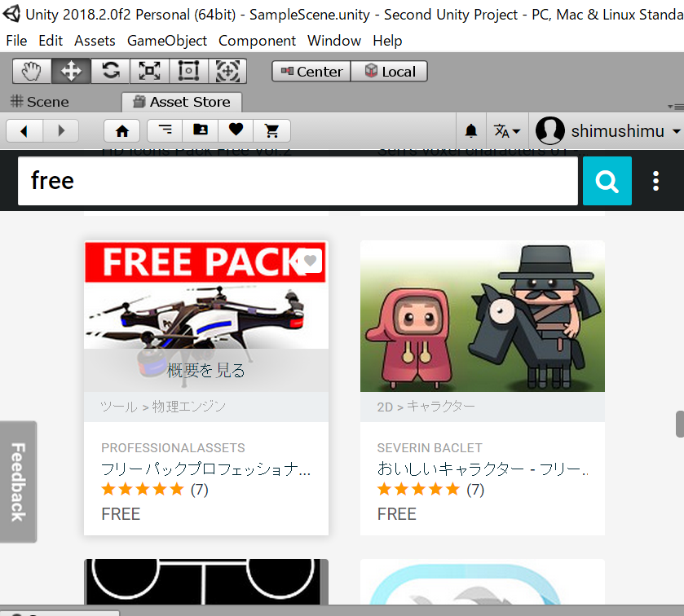Select the Rect Transform tool
Screen dimensions: 684x616
coord(188,72)
